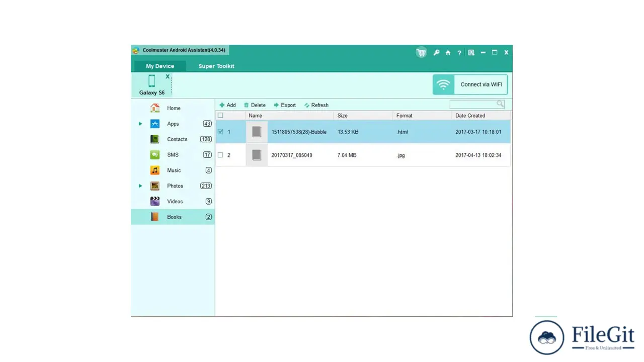This screenshot has width=644, height=362.
Task: Click the WiFi signal icon
Action: click(x=443, y=84)
